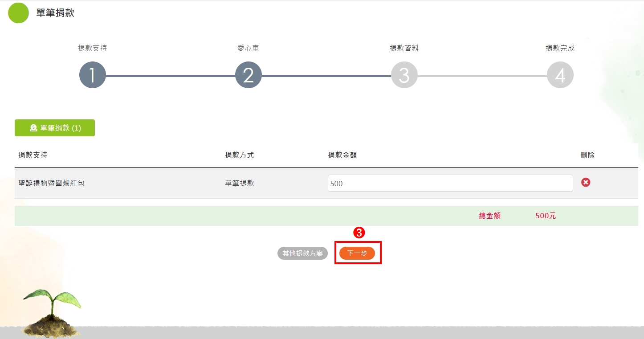Click the red number 3 annotation marker
The image size is (644, 339).
tap(359, 233)
